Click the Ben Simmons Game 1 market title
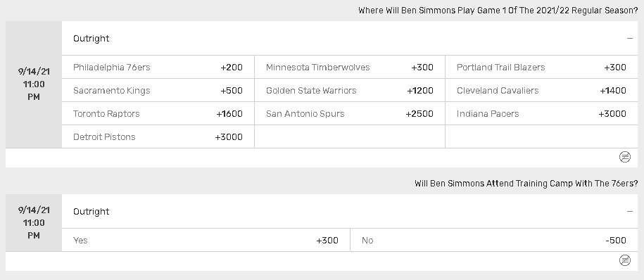This screenshot has width=644, height=280. 498,11
